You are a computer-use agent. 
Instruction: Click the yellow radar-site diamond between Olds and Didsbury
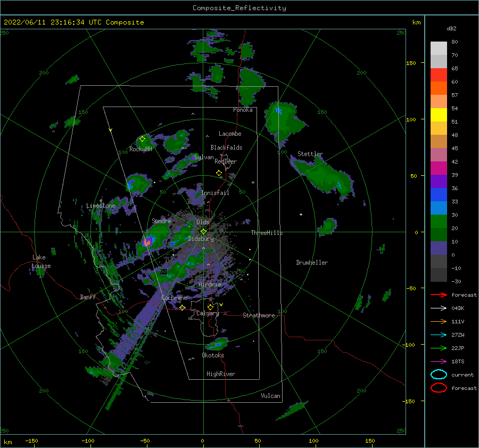203,232
